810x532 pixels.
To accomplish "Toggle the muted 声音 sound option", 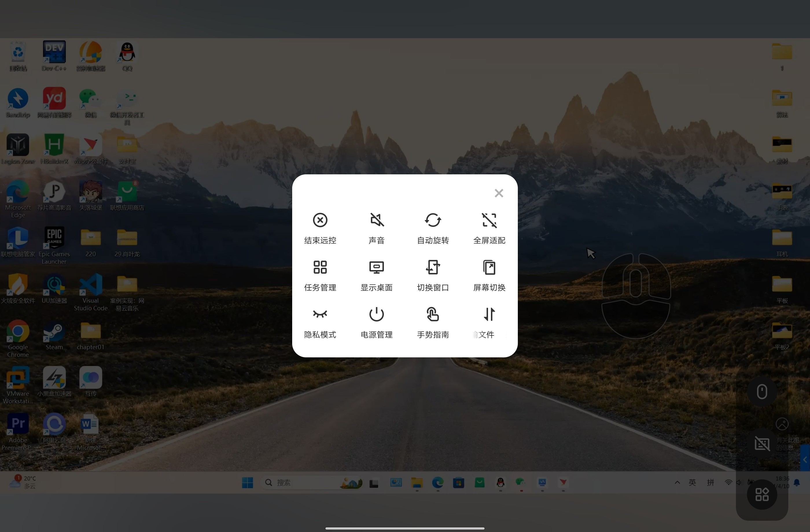I will click(376, 228).
